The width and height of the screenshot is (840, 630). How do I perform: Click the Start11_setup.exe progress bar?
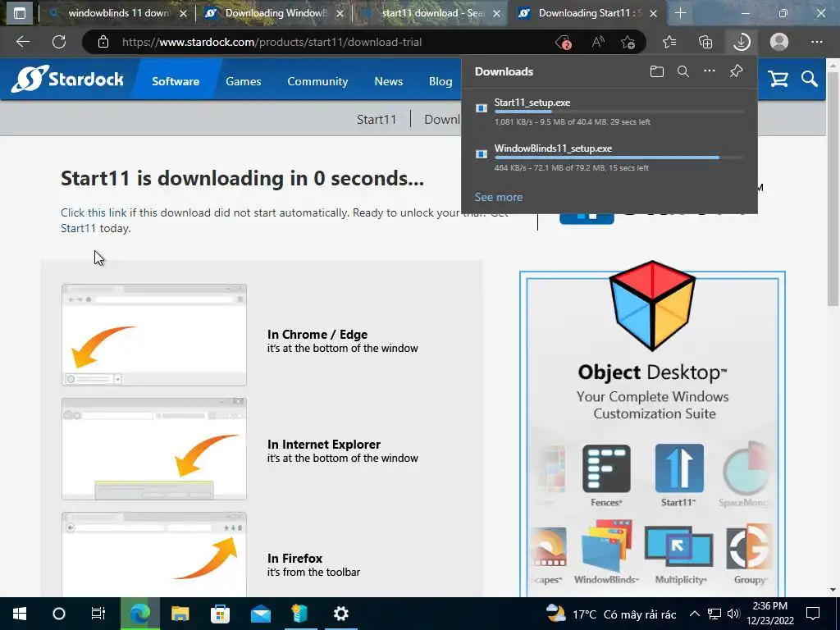tap(619, 112)
